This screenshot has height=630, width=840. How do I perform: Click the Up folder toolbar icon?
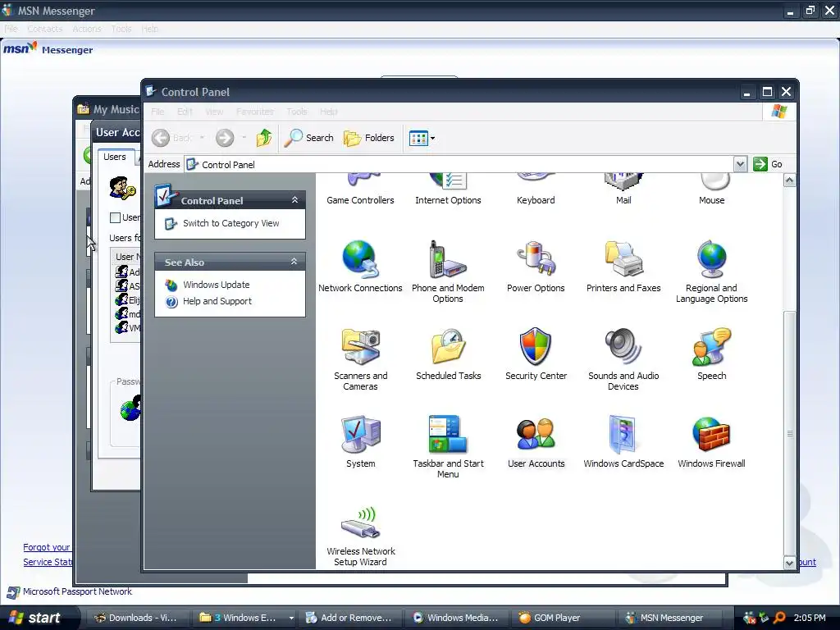[x=263, y=138]
